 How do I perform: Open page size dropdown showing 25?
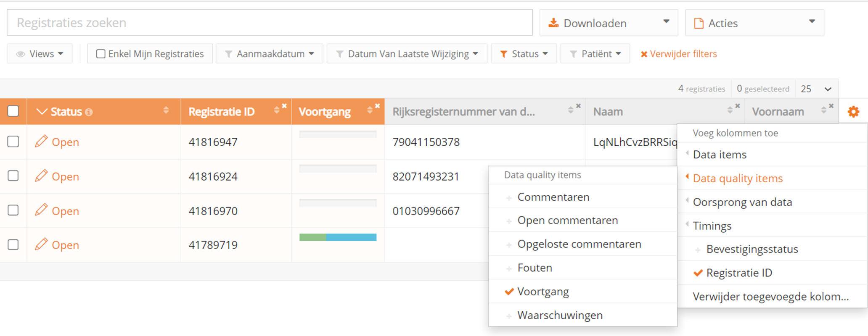816,89
